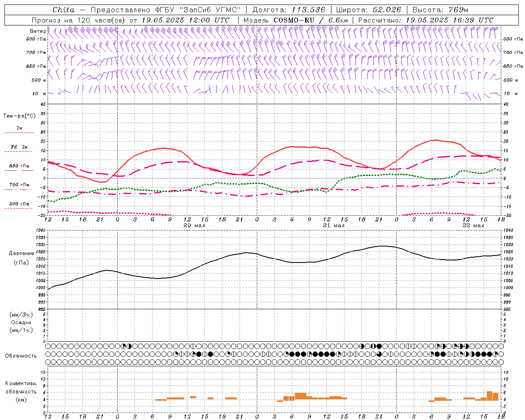Screen dimensions: 525x420
Task: Click the Давление pressure panel label
Action: [21, 253]
